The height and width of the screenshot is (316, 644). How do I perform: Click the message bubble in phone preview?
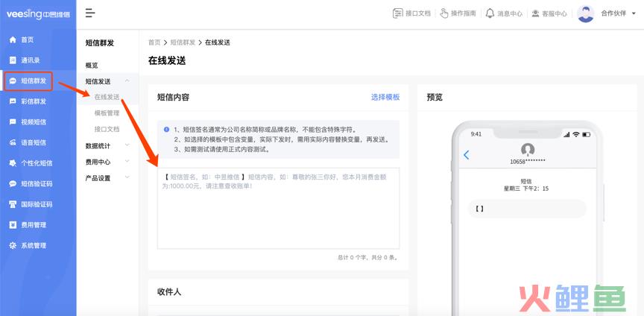point(527,209)
